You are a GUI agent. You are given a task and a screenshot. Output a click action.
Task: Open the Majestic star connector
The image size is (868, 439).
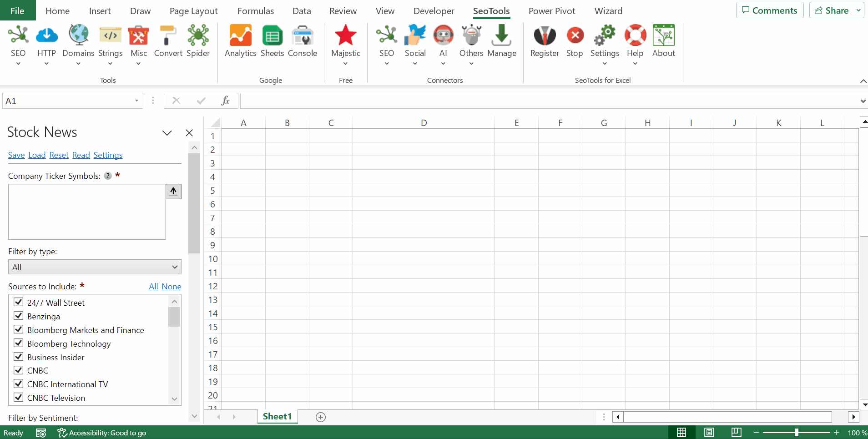(x=346, y=35)
